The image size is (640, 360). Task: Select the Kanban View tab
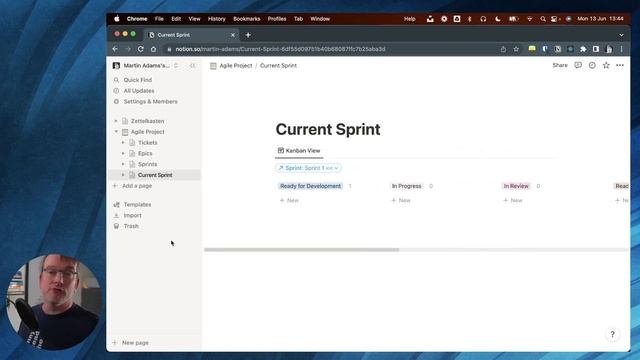[299, 151]
